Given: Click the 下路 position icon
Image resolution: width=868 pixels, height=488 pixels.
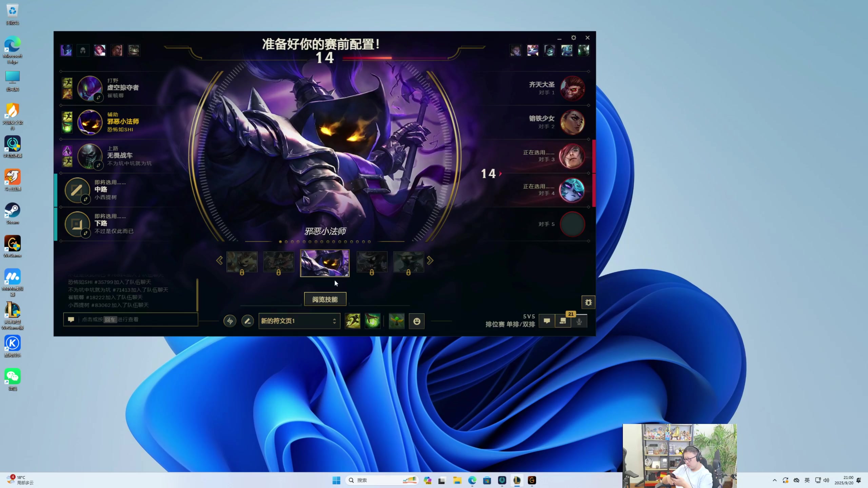Looking at the screenshot, I should click(77, 224).
